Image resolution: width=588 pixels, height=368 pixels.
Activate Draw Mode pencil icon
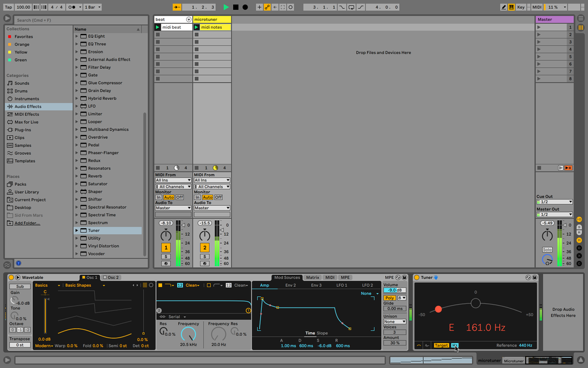(x=504, y=7)
